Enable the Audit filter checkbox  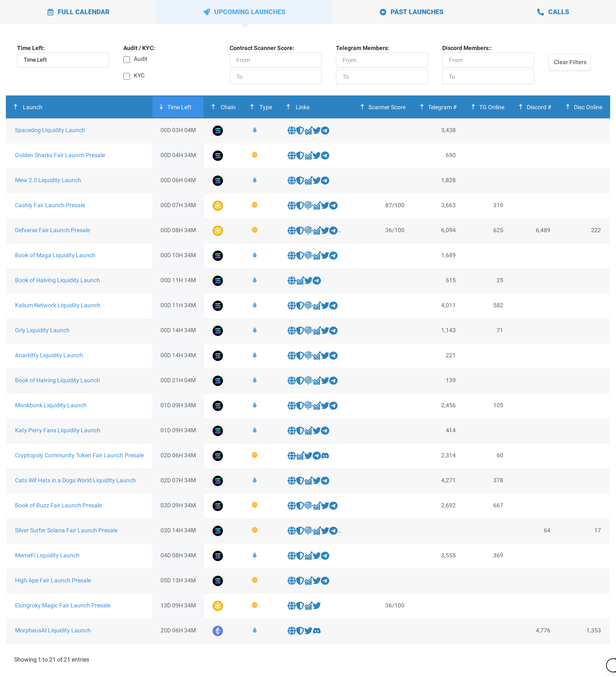(126, 59)
